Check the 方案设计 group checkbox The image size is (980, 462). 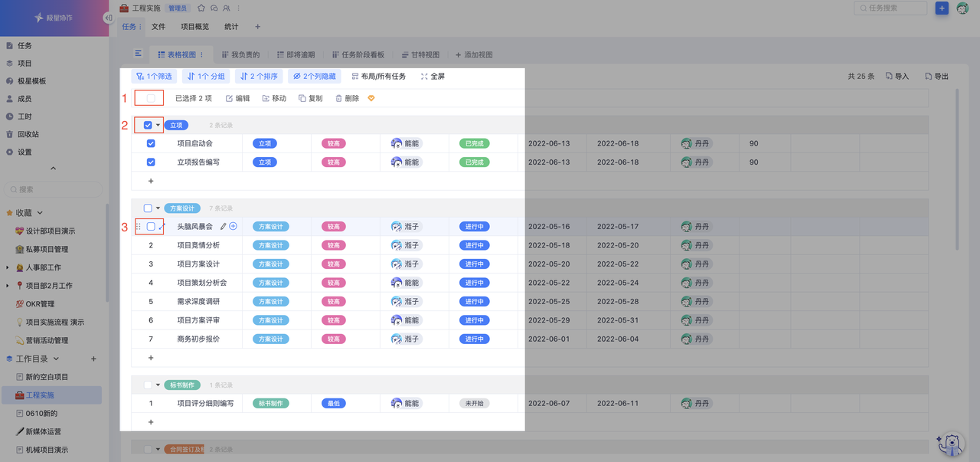(148, 208)
